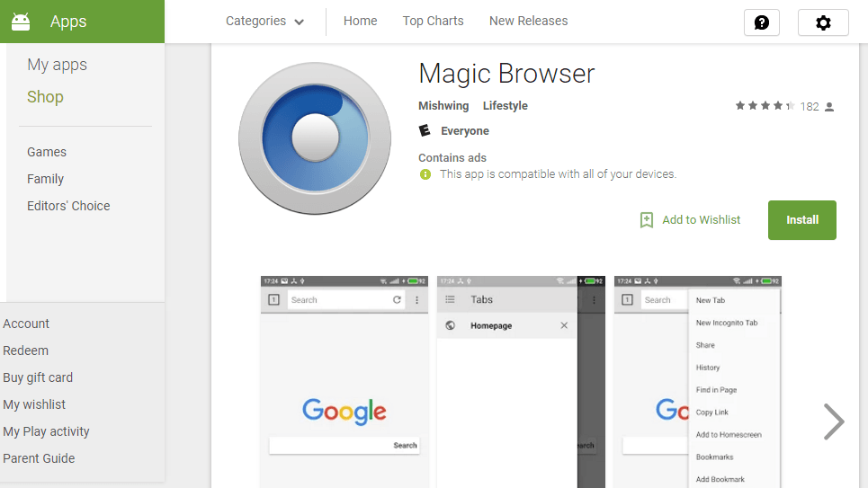This screenshot has height=488, width=868.
Task: Click the Redeem link
Action: 25,350
